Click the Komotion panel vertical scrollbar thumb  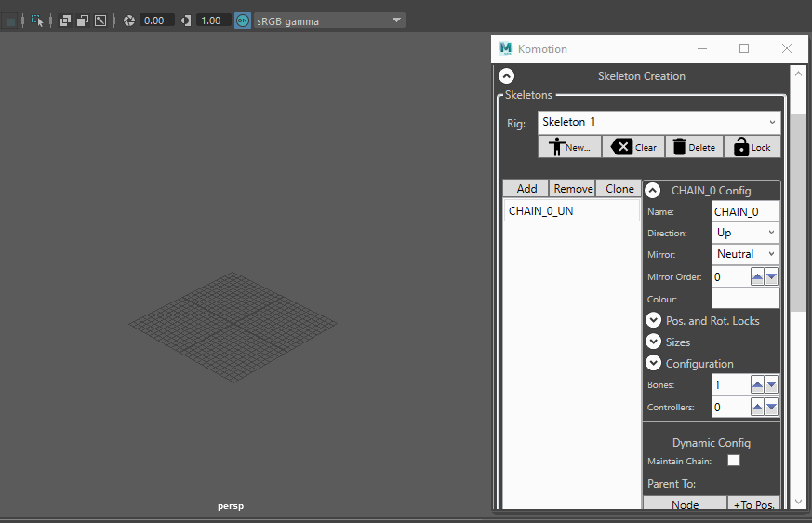(799, 213)
